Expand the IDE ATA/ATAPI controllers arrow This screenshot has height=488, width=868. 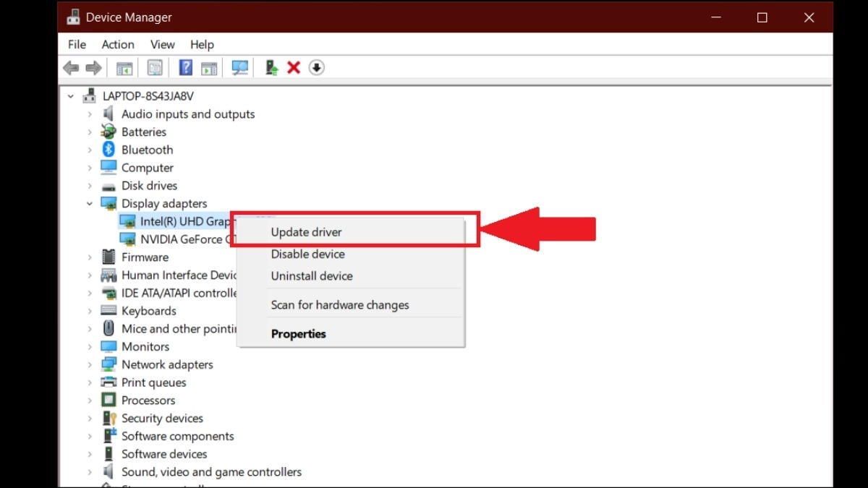(x=90, y=293)
